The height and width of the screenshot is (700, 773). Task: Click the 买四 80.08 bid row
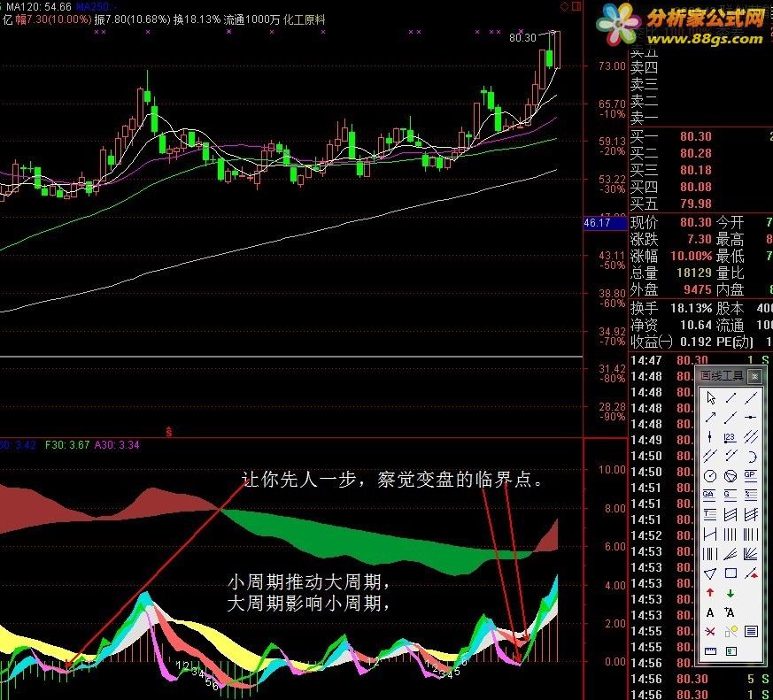coord(701,187)
